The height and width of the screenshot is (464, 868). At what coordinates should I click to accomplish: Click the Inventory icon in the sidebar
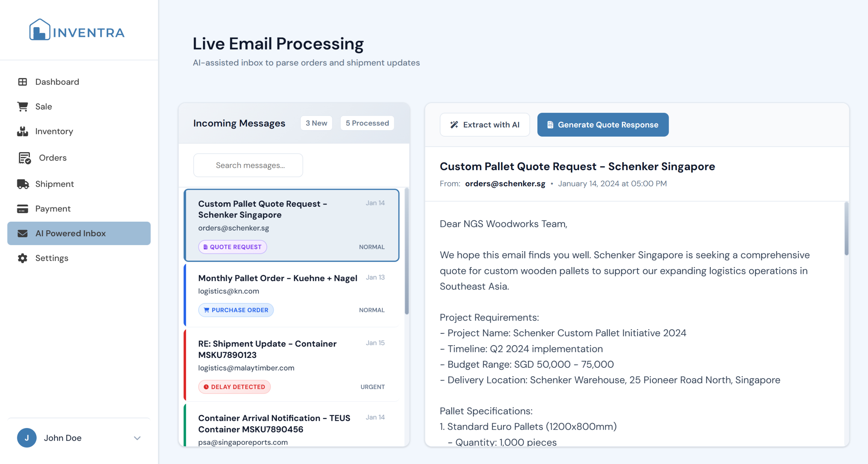click(22, 131)
